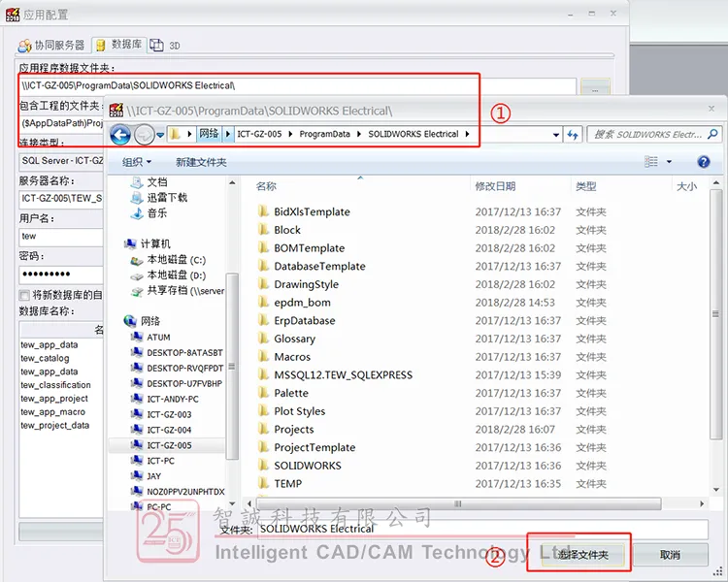This screenshot has height=582, width=728.
Task: Click the 用户名 field containing tew
Action: click(x=61, y=237)
